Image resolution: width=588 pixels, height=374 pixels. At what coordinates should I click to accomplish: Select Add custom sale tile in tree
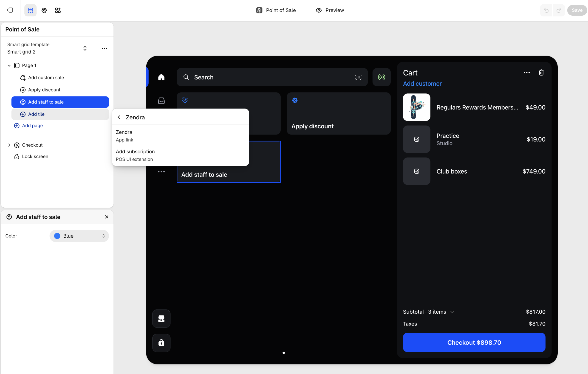60,78
